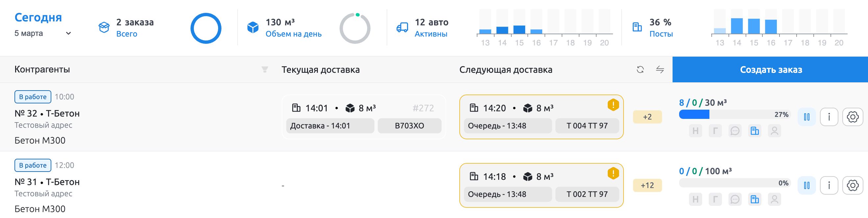Click the refresh orders icon

pos(641,69)
